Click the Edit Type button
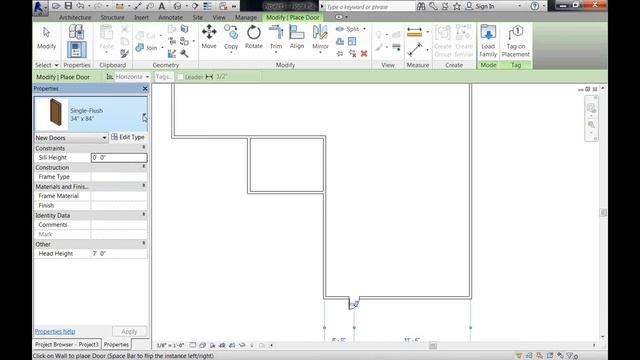The width and height of the screenshot is (640, 360). 128,138
